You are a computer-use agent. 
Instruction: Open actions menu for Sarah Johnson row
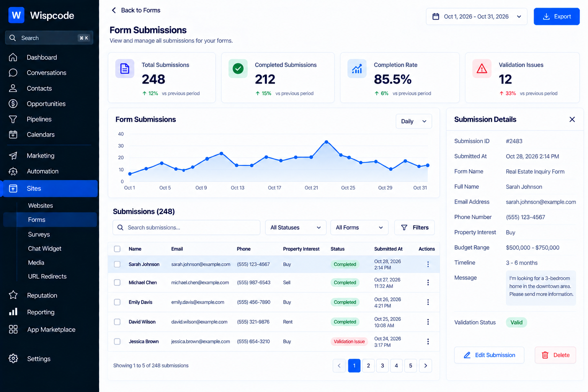coord(428,264)
